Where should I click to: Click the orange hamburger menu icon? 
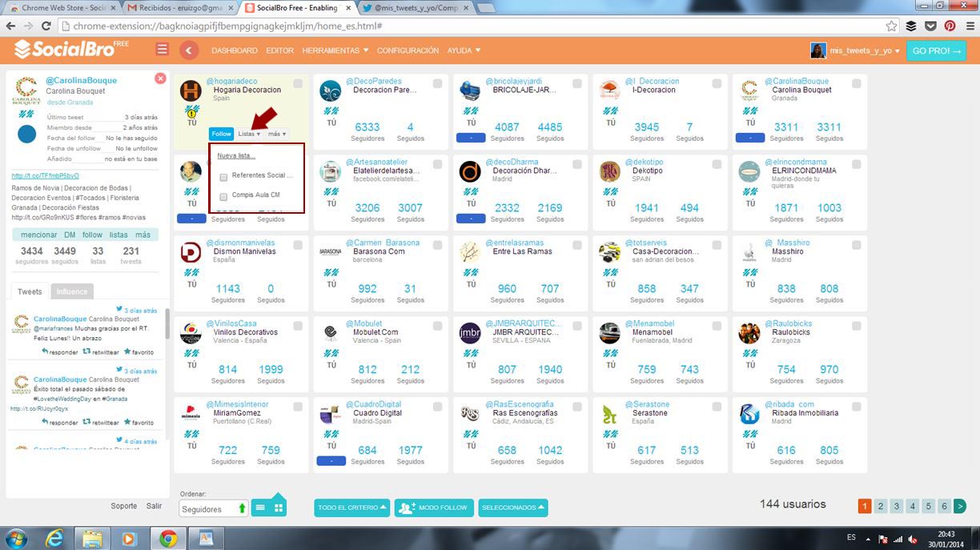pos(163,50)
